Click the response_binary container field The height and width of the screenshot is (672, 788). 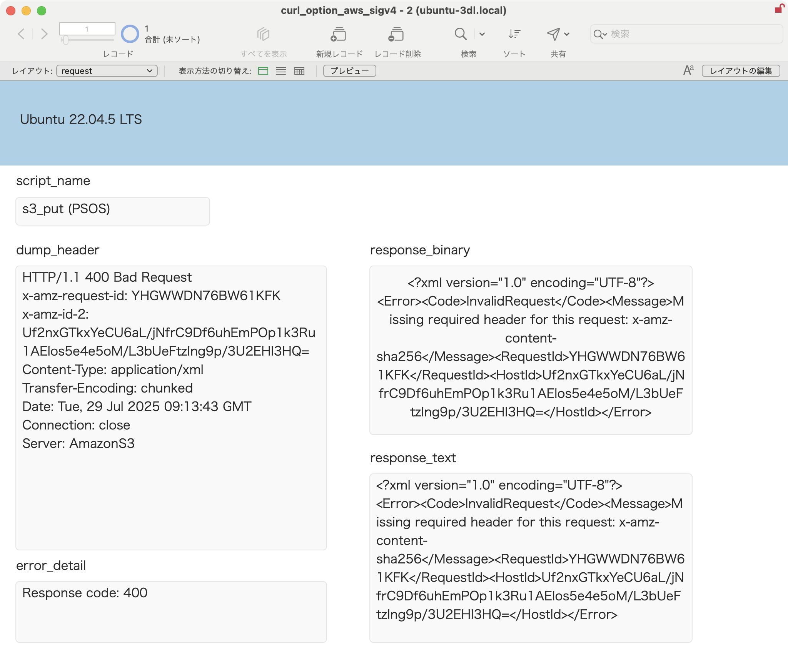[531, 350]
